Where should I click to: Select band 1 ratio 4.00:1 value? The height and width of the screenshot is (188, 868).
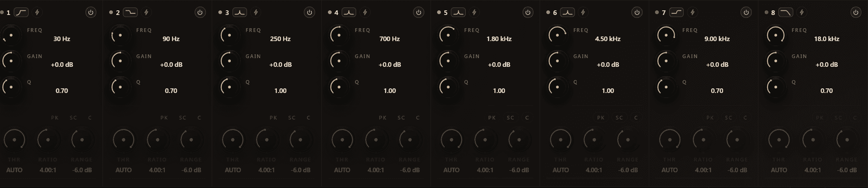pos(48,170)
